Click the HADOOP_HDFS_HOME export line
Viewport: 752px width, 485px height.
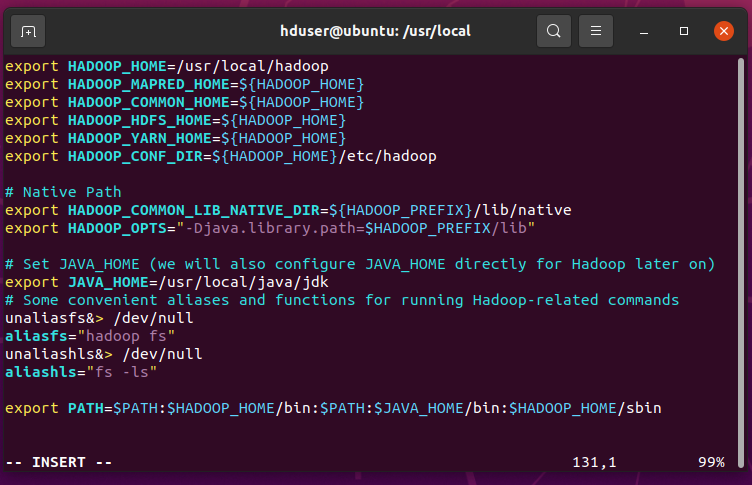(176, 120)
